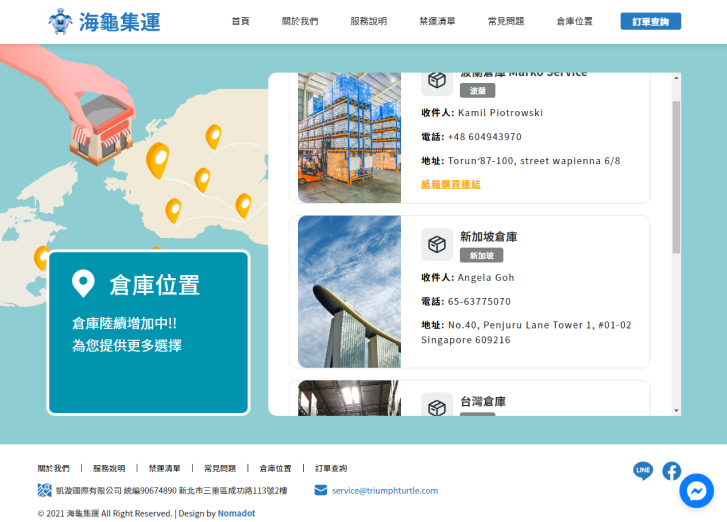727x522 pixels.
Task: Email service@triumphturtle.com link
Action: (x=385, y=490)
